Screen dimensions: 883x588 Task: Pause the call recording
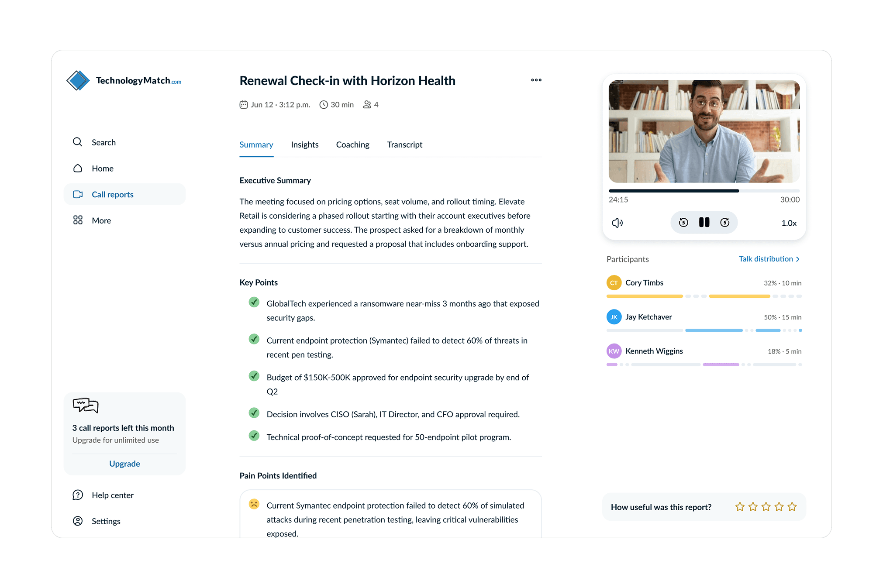coord(704,223)
